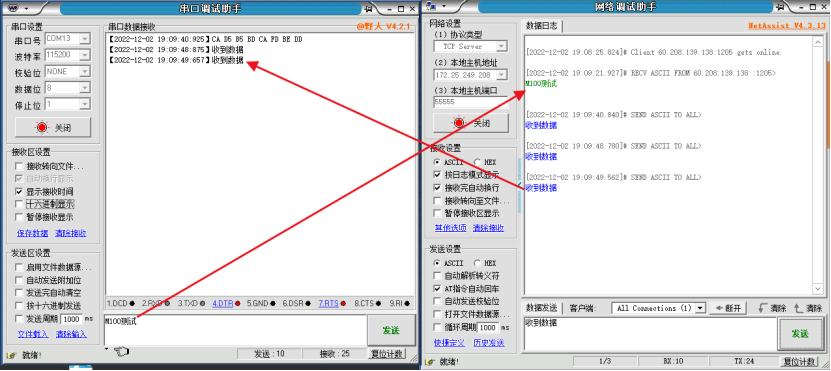This screenshot has height=371, width=831.
Task: Click the pin icon in serial assistant titlebar
Action: (369, 8)
